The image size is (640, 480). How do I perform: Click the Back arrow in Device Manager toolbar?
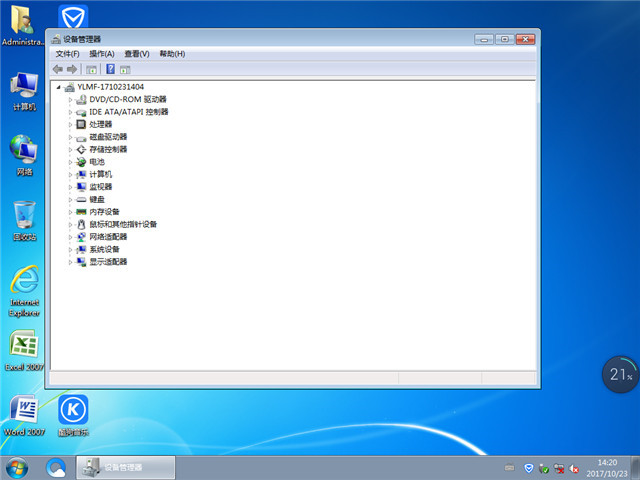click(x=58, y=69)
